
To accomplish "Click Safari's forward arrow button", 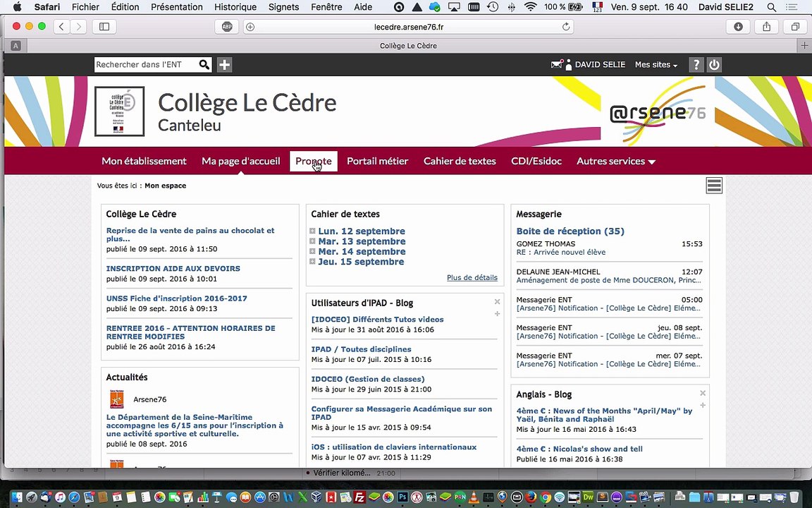I will coord(78,26).
